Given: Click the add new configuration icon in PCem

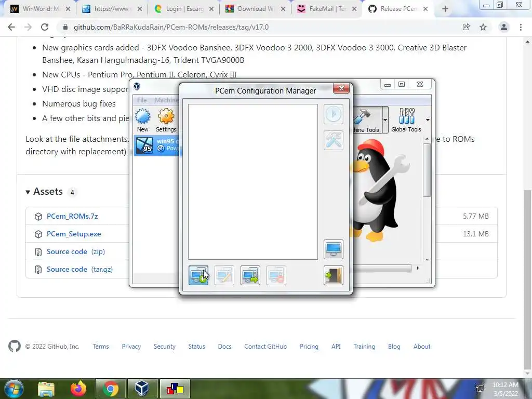Looking at the screenshot, I should 198,275.
